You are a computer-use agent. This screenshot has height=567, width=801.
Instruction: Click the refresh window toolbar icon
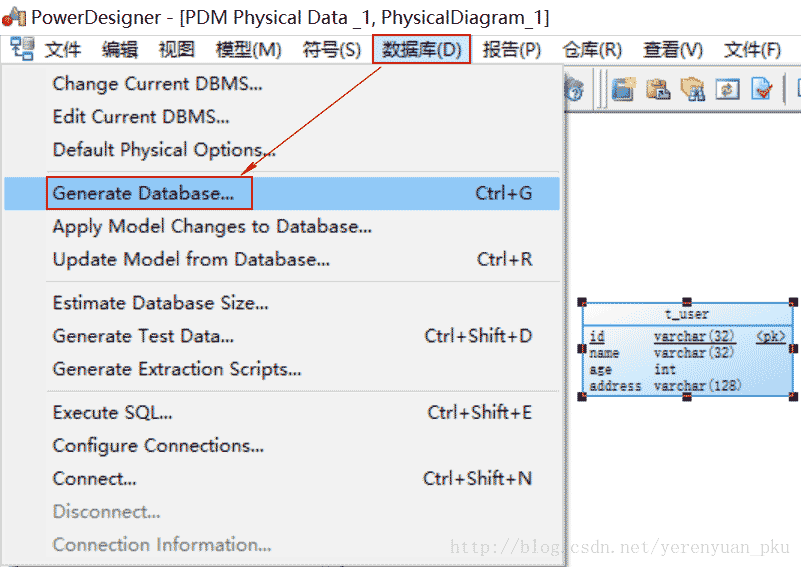pyautogui.click(x=727, y=90)
